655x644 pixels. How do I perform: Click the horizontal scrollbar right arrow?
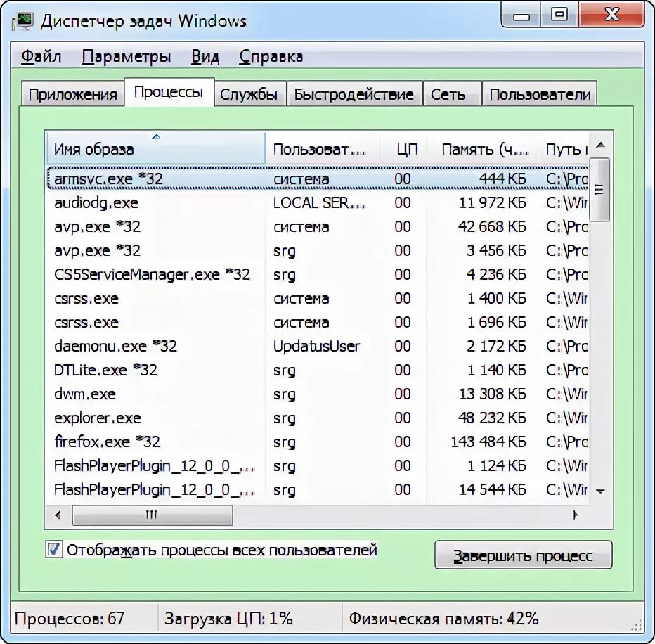point(576,515)
